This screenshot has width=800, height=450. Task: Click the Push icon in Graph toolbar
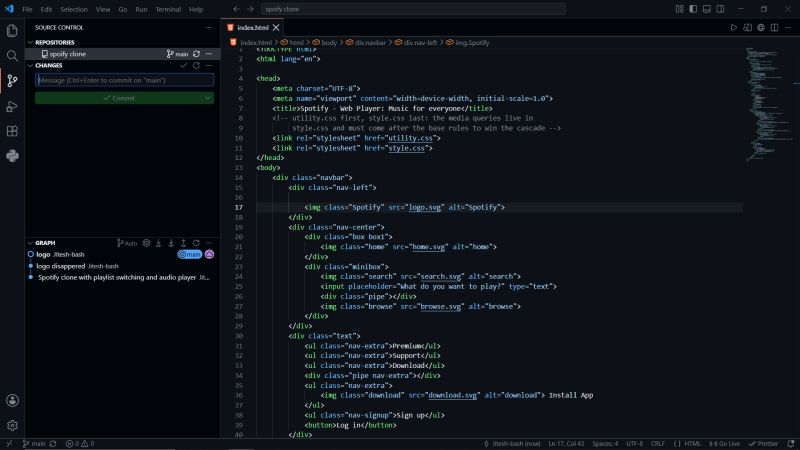pyautogui.click(x=184, y=243)
